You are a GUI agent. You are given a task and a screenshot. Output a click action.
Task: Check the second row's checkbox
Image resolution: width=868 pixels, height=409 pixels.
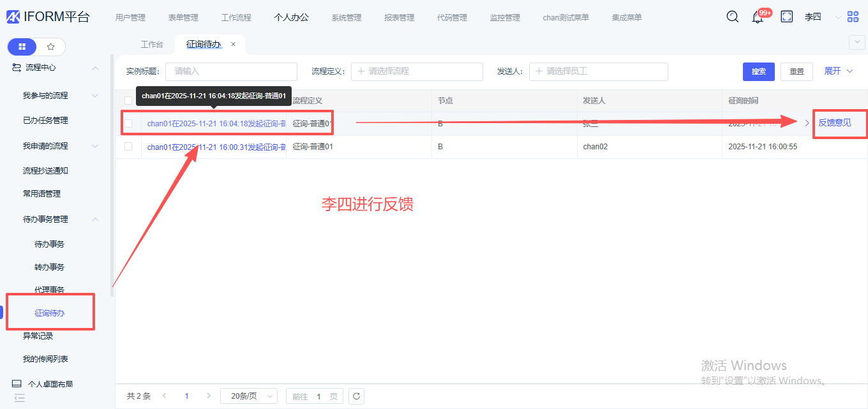pos(128,147)
